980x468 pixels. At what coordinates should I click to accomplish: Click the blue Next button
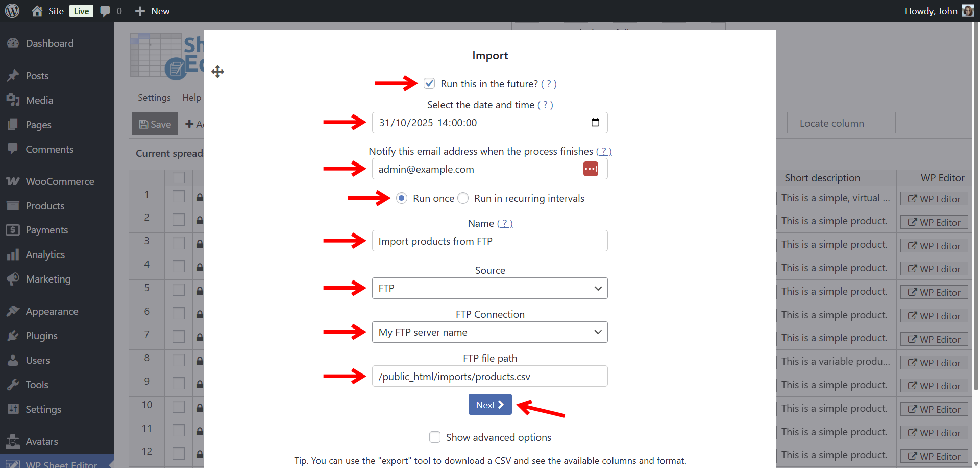coord(489,405)
